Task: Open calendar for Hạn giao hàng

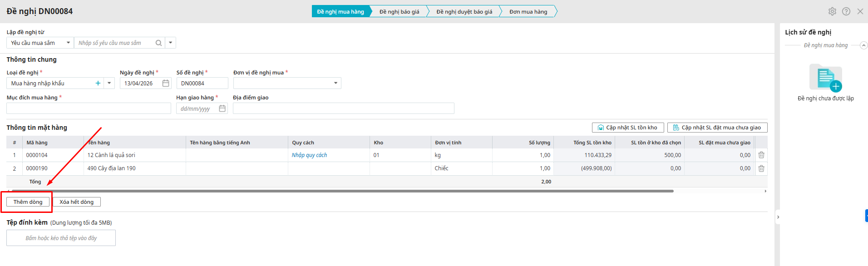Action: pyautogui.click(x=222, y=108)
